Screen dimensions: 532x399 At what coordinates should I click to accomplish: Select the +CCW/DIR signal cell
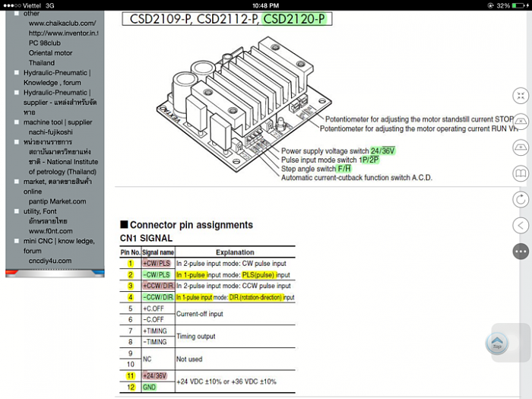click(x=158, y=286)
